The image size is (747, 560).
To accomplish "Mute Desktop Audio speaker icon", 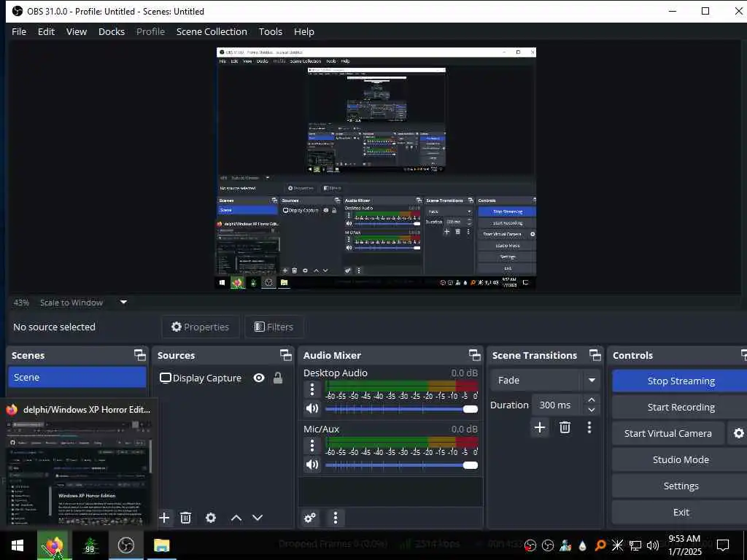I will click(x=312, y=408).
